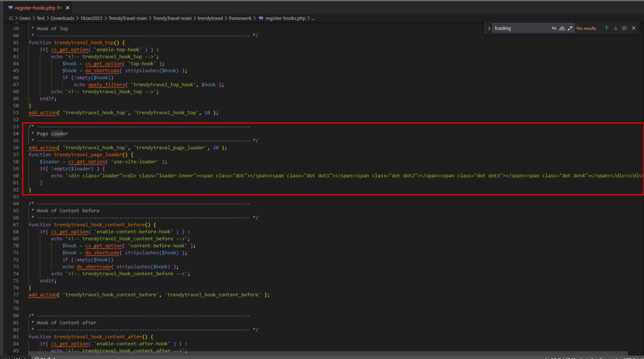Viewport: 644px width, 359px height.
Task: Toggle Match Whole Word in find widget
Action: [x=562, y=28]
